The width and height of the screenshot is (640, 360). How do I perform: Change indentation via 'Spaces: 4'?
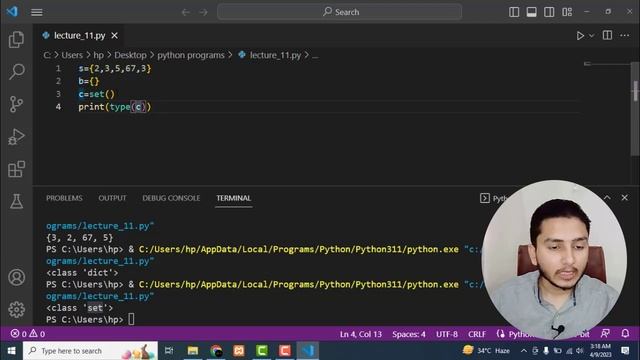(409, 334)
